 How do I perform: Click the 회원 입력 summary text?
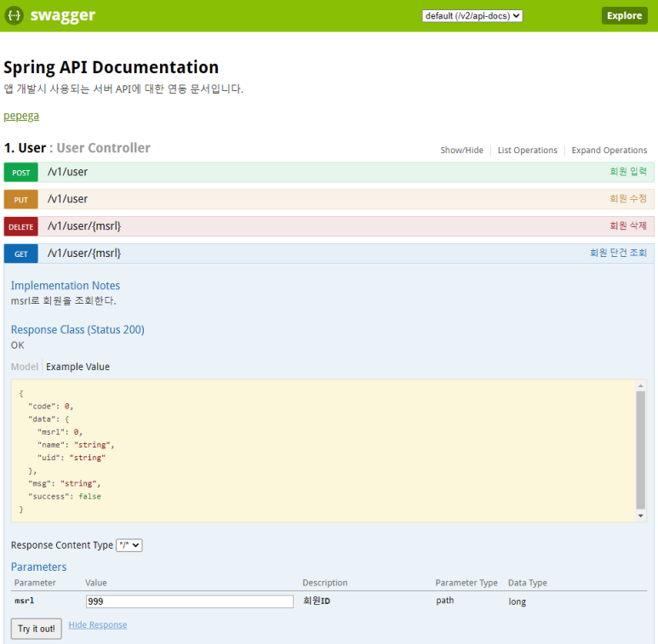click(x=628, y=172)
